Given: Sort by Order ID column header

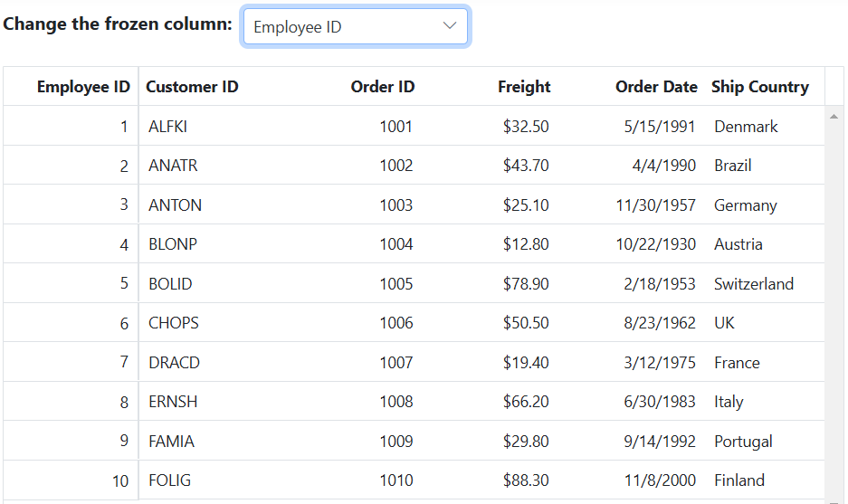Looking at the screenshot, I should (x=382, y=87).
